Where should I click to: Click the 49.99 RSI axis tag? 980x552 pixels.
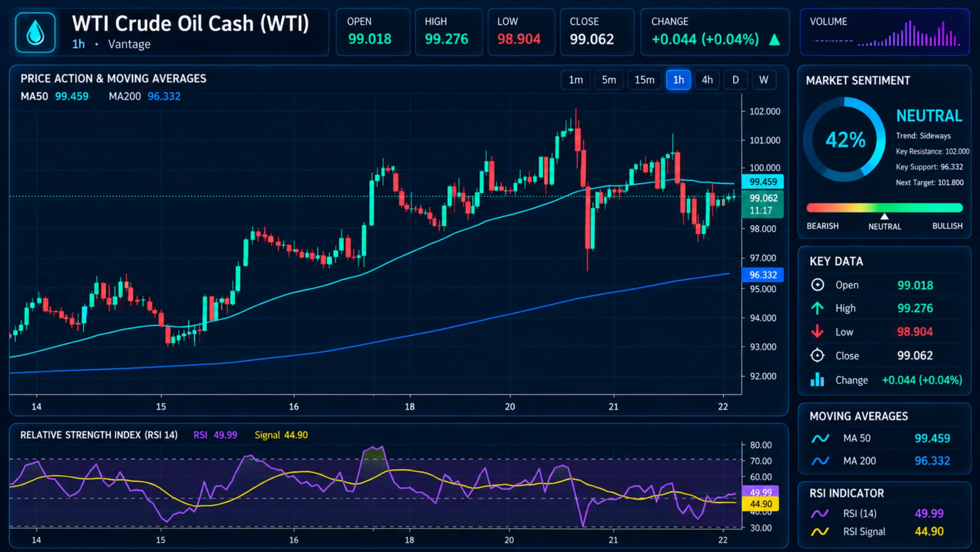coord(761,492)
